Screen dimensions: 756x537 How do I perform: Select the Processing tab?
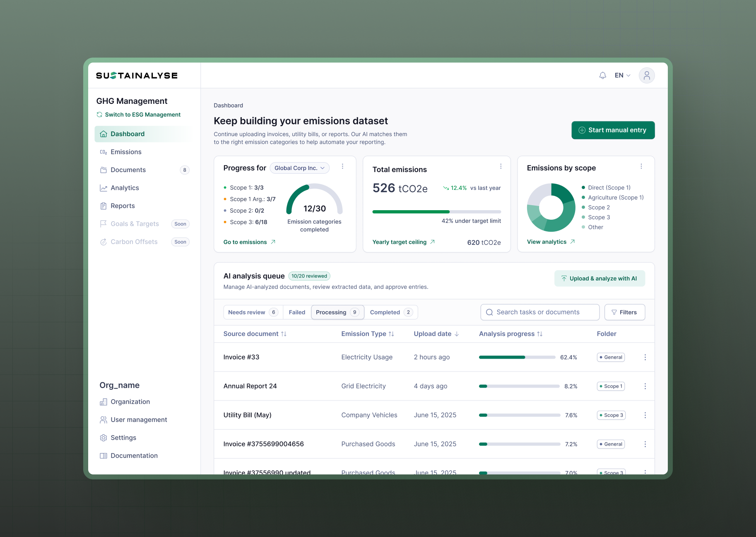point(337,312)
